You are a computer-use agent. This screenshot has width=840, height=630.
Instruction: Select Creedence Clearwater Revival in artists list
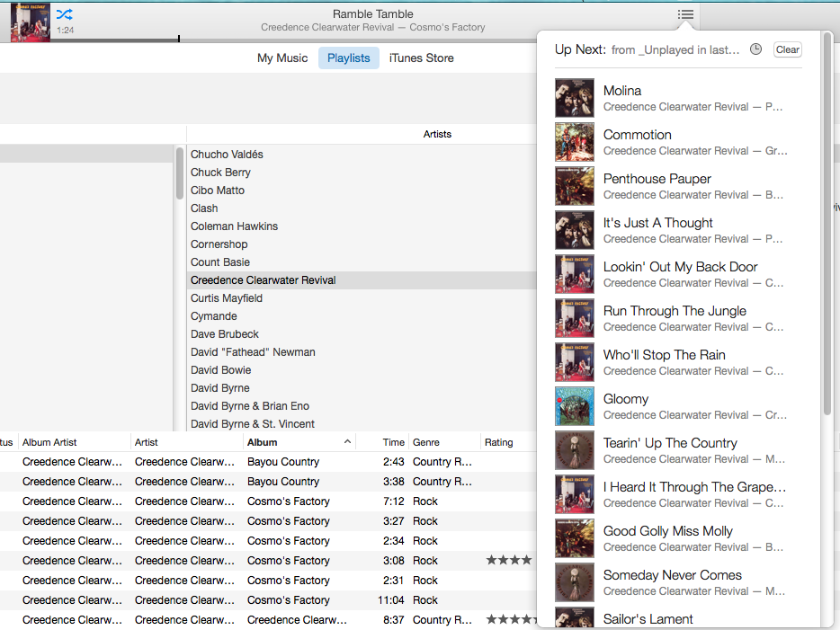(362, 280)
